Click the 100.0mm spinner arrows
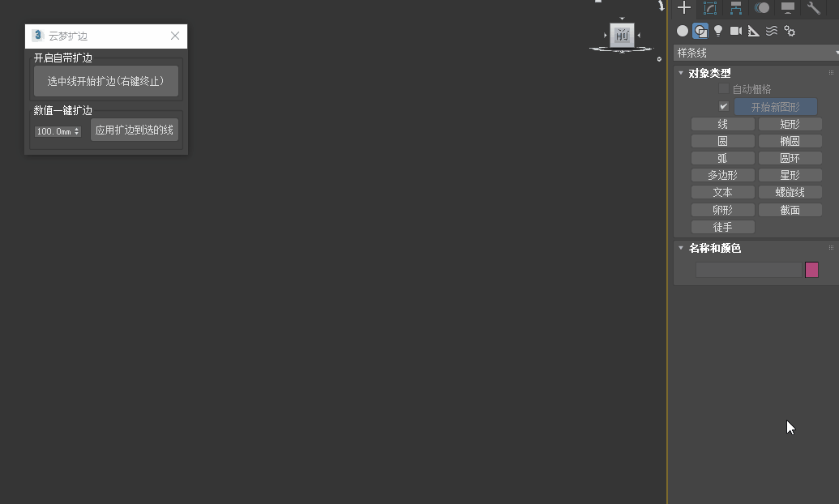The height and width of the screenshot is (504, 839). (x=77, y=131)
